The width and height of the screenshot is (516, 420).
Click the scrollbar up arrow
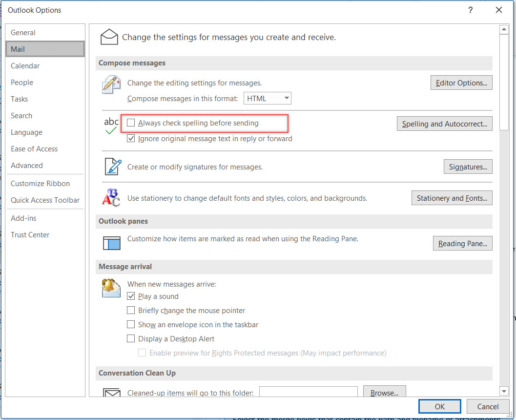pos(504,30)
